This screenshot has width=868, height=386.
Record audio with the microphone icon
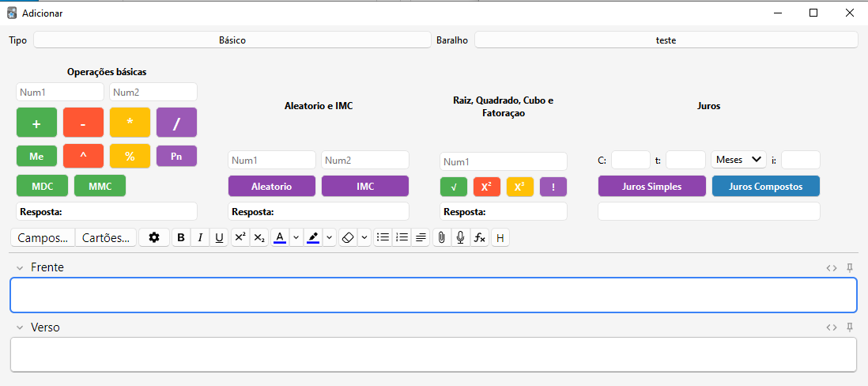pos(460,237)
